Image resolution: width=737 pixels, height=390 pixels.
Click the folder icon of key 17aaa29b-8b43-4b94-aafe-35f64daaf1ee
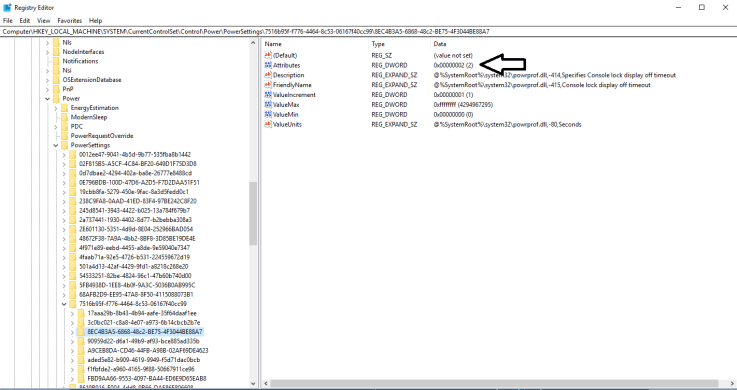[x=81, y=313]
